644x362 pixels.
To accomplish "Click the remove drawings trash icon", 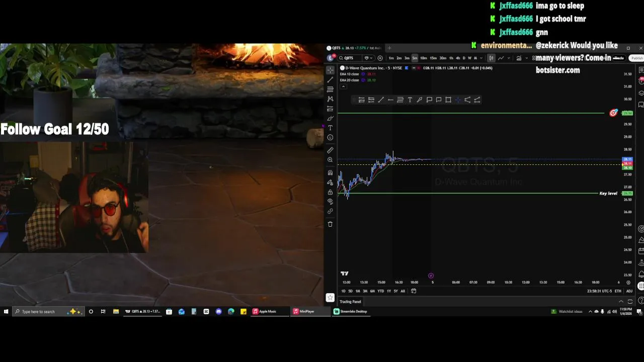I will pyautogui.click(x=330, y=224).
